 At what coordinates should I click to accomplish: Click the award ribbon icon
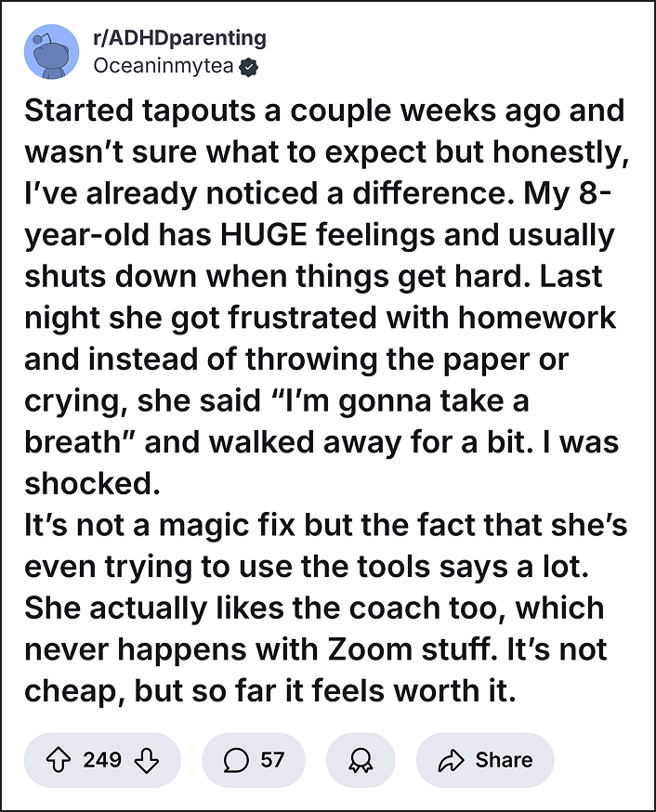[x=361, y=760]
